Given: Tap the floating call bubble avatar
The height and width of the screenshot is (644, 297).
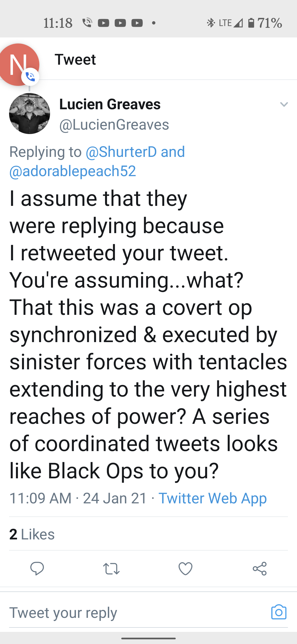Looking at the screenshot, I should 19,65.
